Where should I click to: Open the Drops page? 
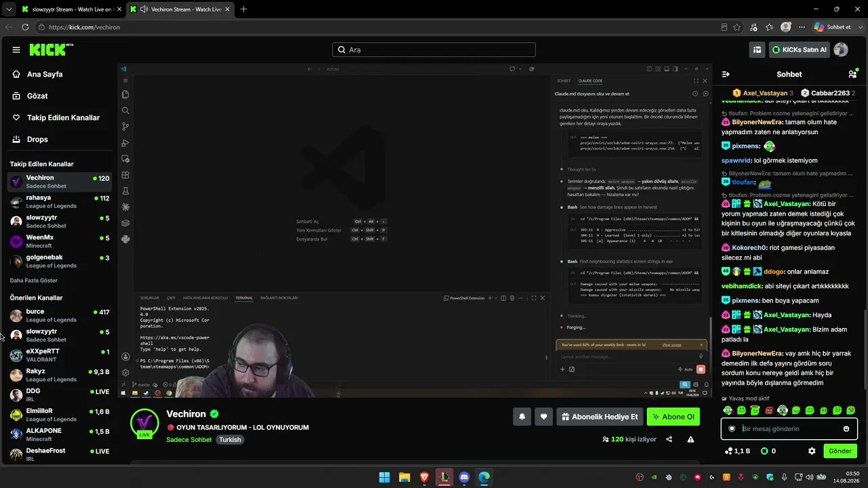[x=37, y=140]
